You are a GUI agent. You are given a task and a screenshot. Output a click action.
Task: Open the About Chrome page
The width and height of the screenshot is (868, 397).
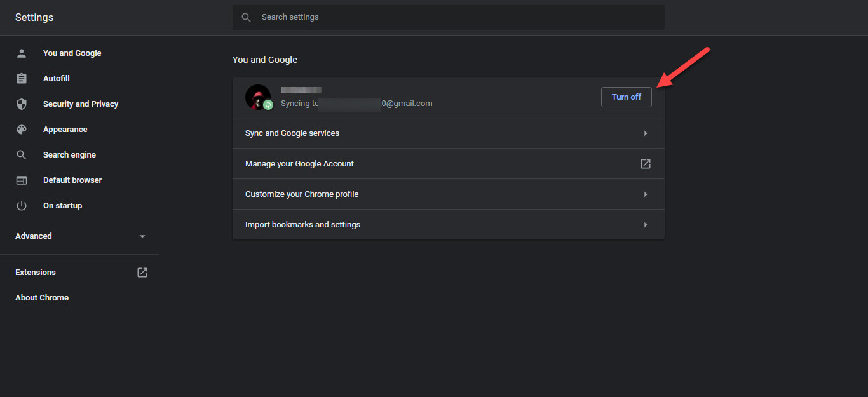(x=42, y=298)
